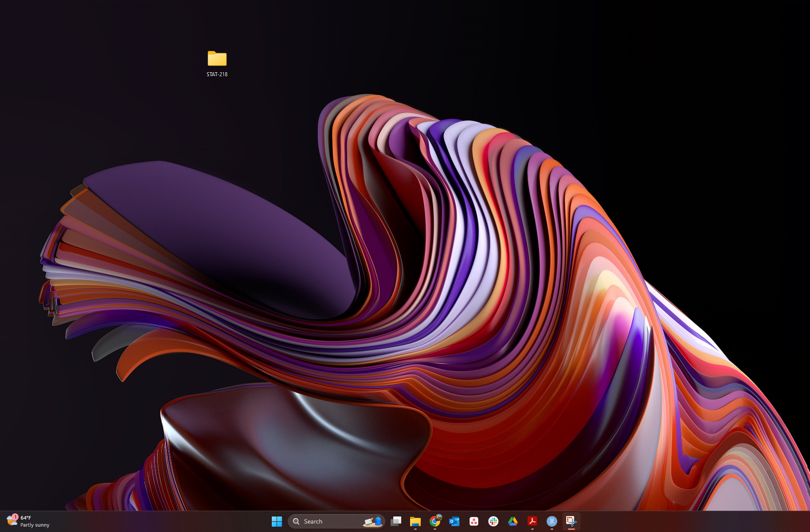Click the "Partly sunny" weather text
The height and width of the screenshot is (532, 810).
[35, 525]
